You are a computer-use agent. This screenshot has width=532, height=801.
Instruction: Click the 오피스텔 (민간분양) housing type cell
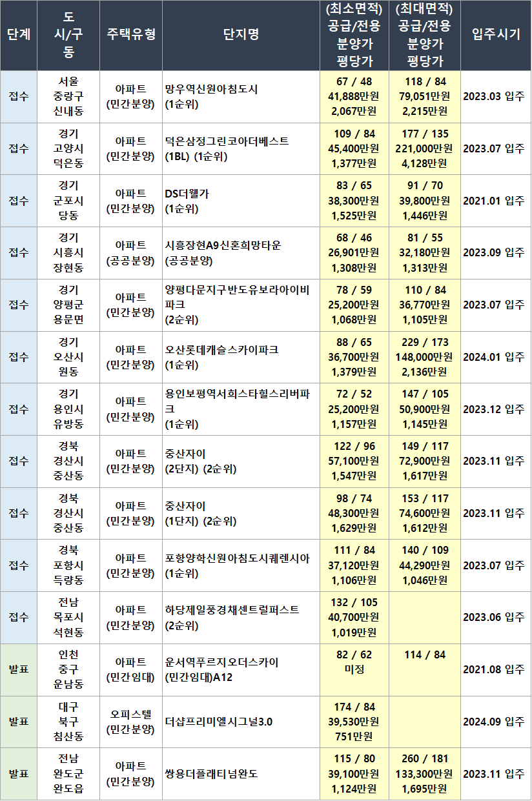131,722
